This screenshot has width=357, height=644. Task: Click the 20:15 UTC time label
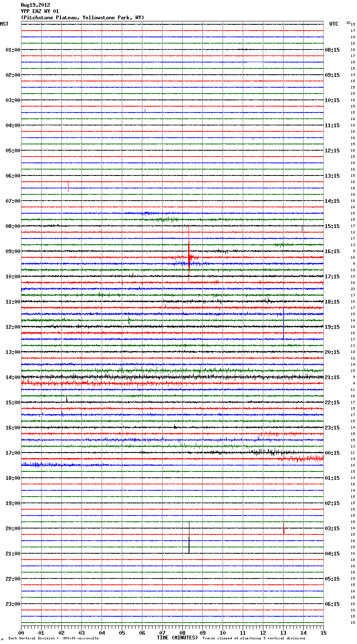coord(332,352)
